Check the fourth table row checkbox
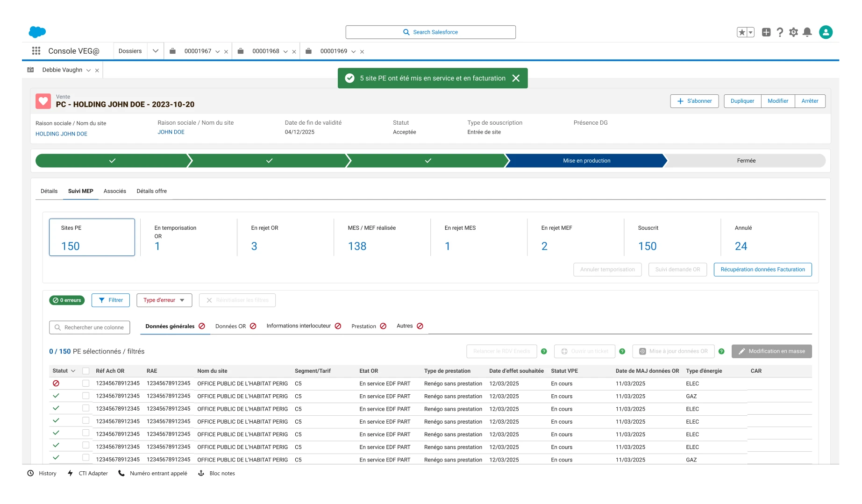The width and height of the screenshot is (862, 504). (x=85, y=420)
